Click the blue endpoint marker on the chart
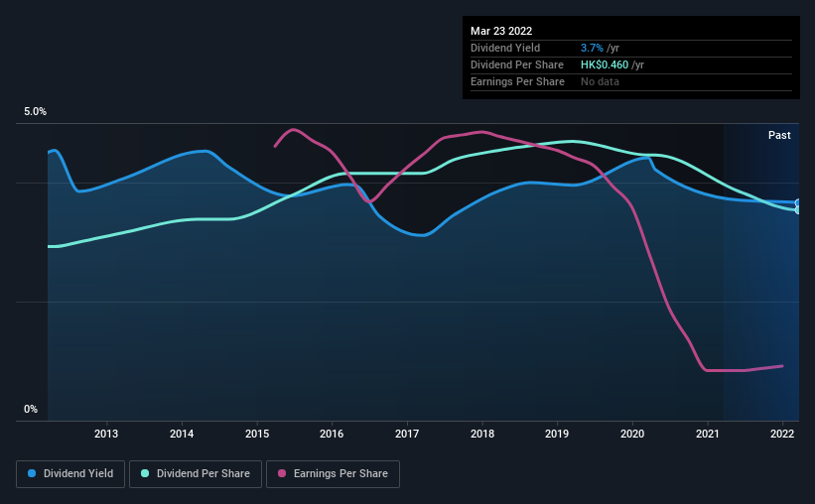Viewport: 815px width, 504px height. 797,202
